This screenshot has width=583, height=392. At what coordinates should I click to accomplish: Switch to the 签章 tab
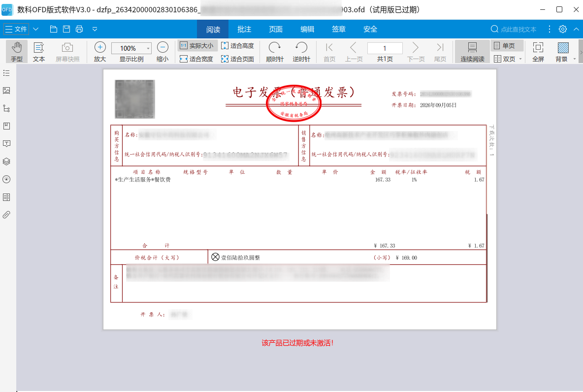[x=339, y=29]
